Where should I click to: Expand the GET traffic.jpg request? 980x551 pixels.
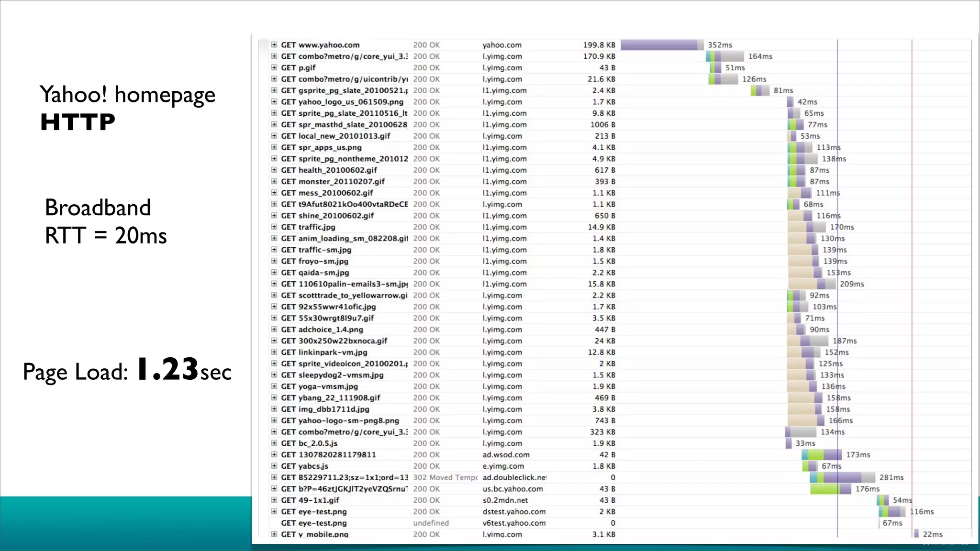pos(274,227)
